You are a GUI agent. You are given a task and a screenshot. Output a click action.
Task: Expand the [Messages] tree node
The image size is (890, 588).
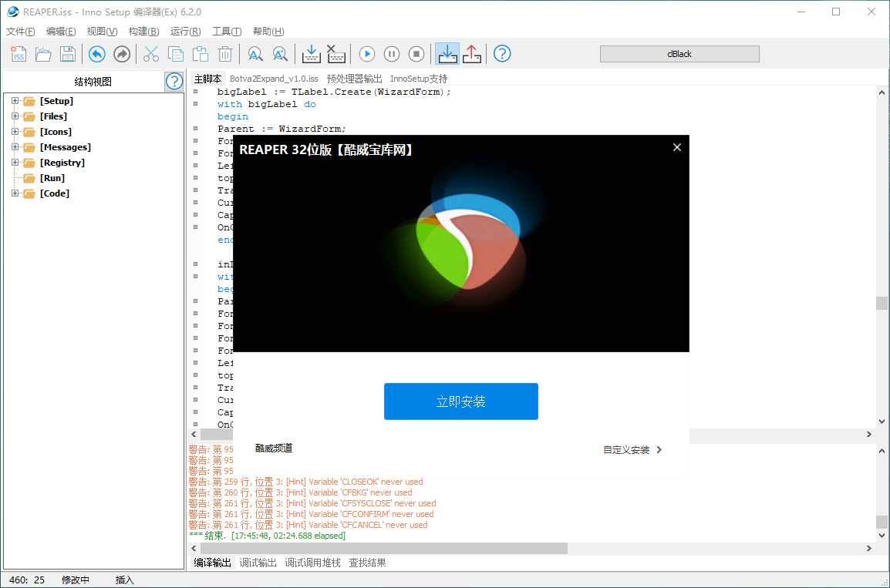tap(15, 147)
